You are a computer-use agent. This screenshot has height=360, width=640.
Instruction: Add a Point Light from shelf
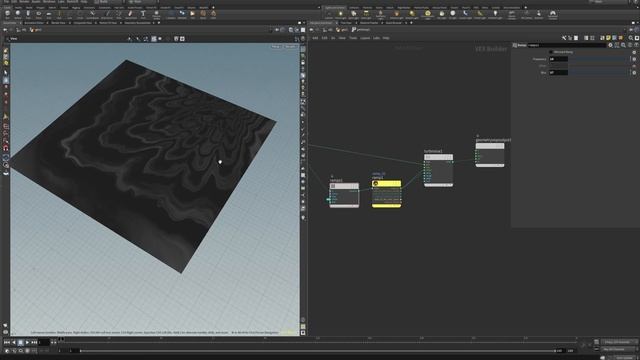point(340,15)
